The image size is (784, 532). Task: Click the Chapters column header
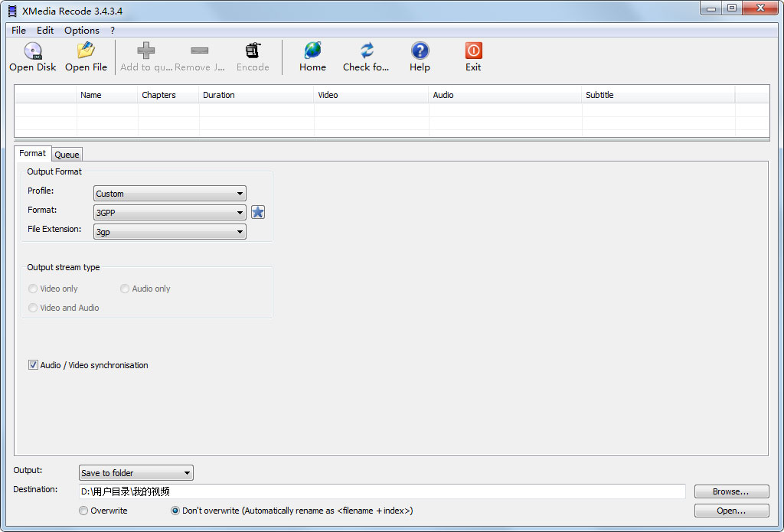tap(168, 95)
